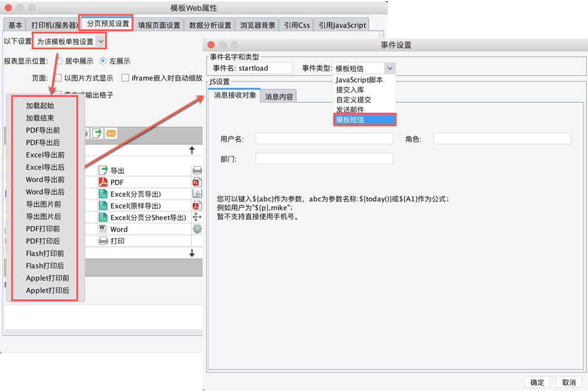Select the 导出 export tool row
Screen dimensions: 588x391
point(145,171)
